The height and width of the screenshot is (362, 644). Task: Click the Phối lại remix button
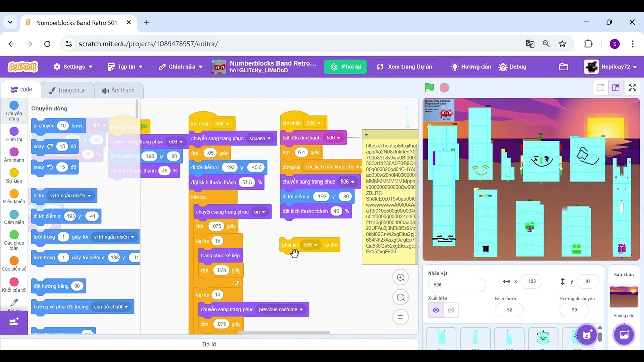click(x=345, y=67)
